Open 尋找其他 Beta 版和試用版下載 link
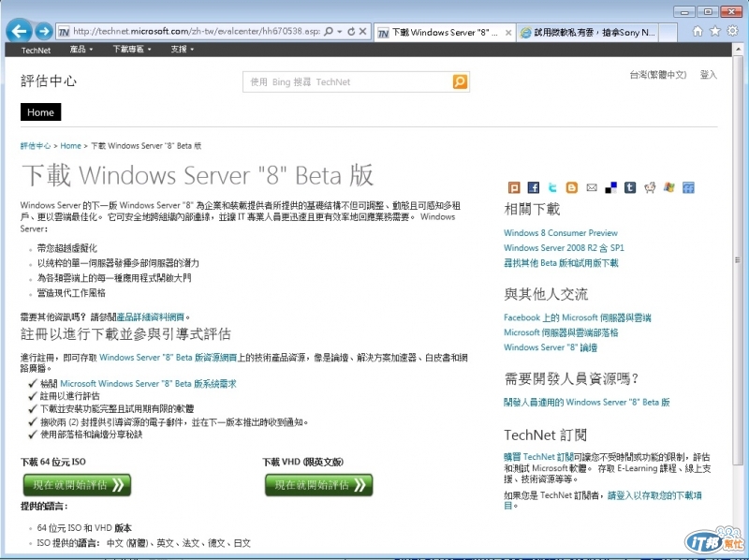 pos(561,263)
